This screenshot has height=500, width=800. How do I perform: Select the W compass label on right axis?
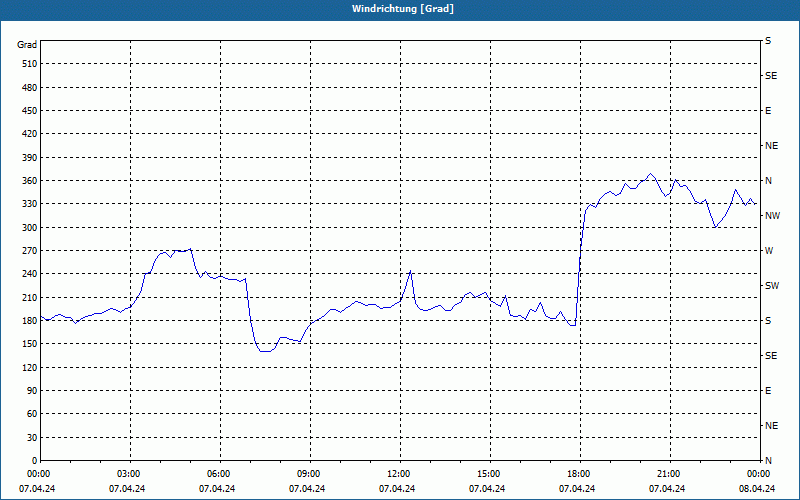coord(769,251)
